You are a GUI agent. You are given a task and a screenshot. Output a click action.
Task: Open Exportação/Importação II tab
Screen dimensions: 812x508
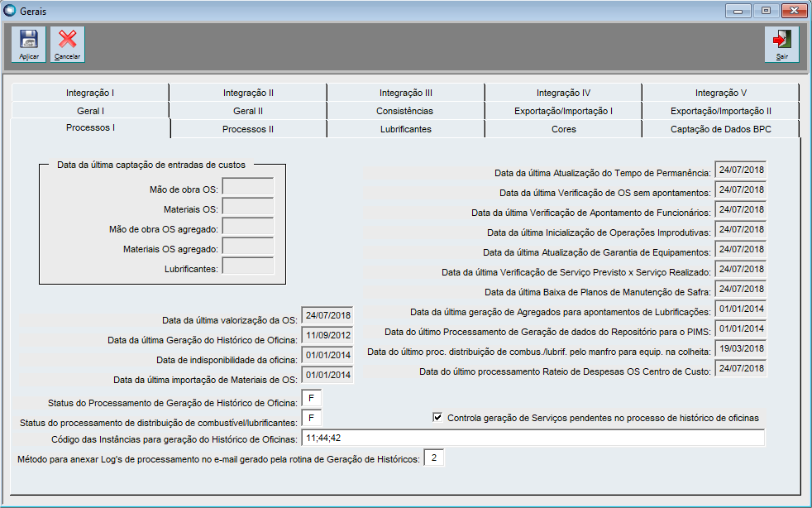click(x=721, y=111)
